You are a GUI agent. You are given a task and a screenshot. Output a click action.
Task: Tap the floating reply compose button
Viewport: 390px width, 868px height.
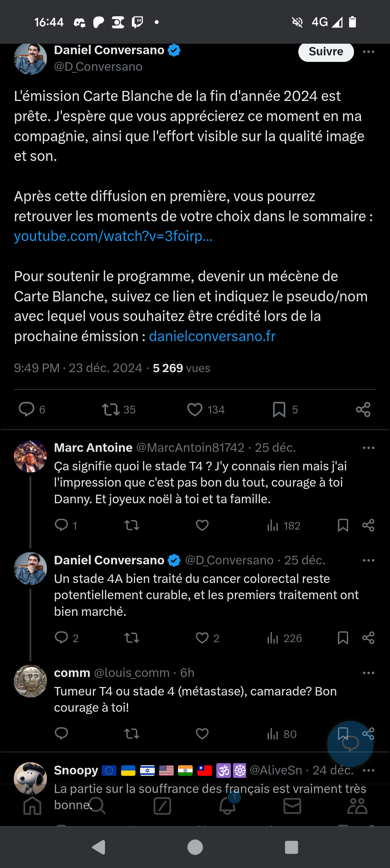[x=350, y=744]
